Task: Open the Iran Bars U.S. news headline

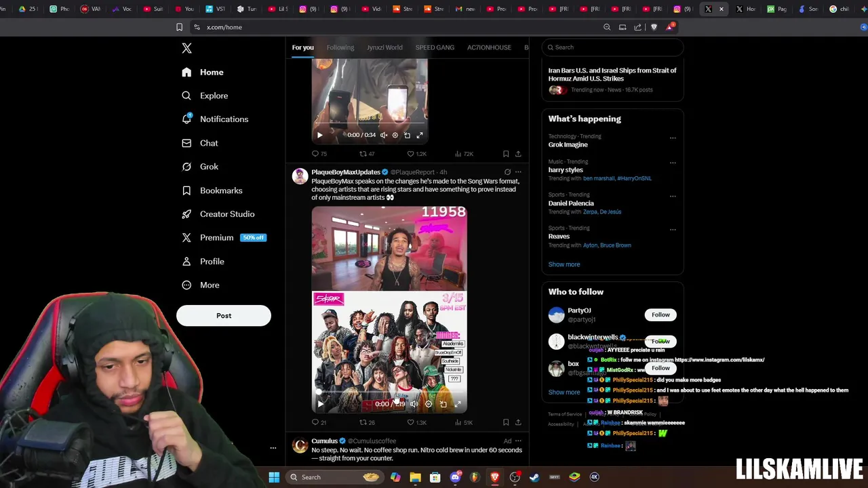Action: click(612, 75)
